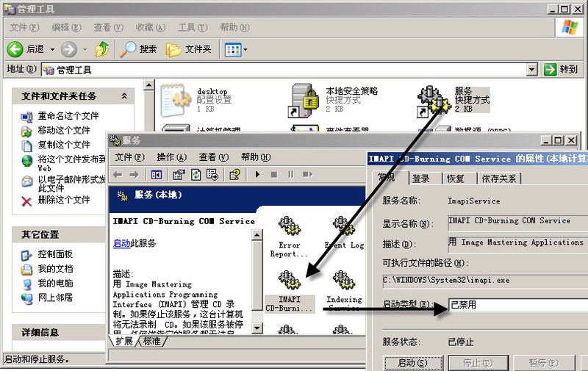This screenshot has width=588, height=371.
Task: Click help icon in 服务 toolbar
Action: tap(234, 175)
